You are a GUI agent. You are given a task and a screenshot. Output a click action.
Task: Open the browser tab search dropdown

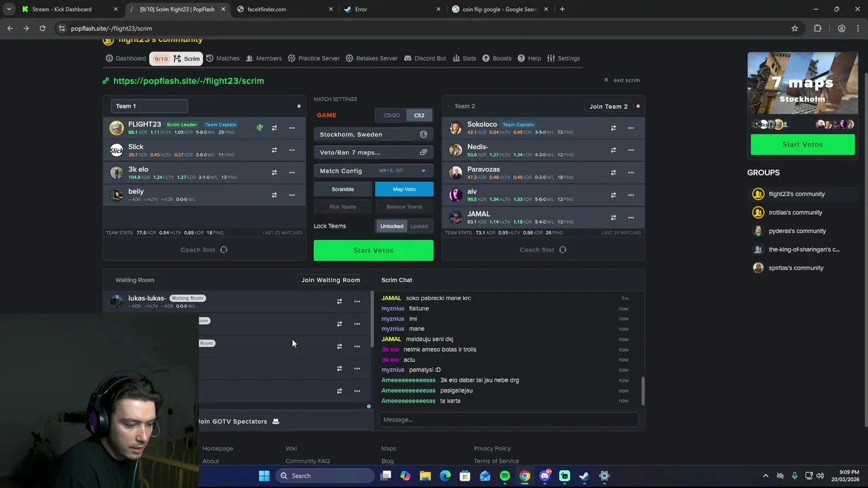(9, 9)
